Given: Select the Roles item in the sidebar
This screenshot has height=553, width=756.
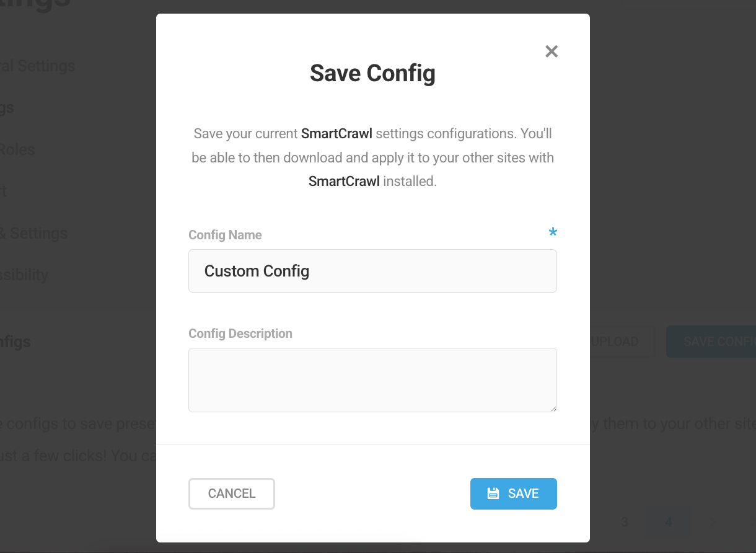Looking at the screenshot, I should click(x=17, y=149).
